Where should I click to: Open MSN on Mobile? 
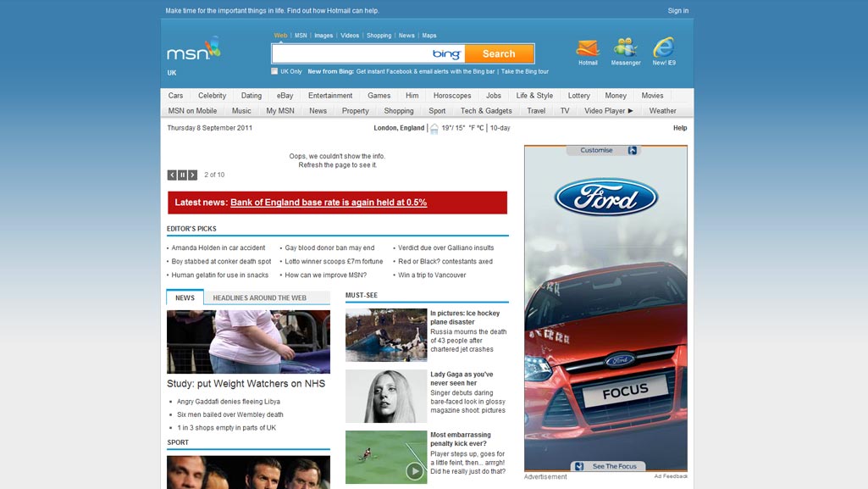[192, 111]
